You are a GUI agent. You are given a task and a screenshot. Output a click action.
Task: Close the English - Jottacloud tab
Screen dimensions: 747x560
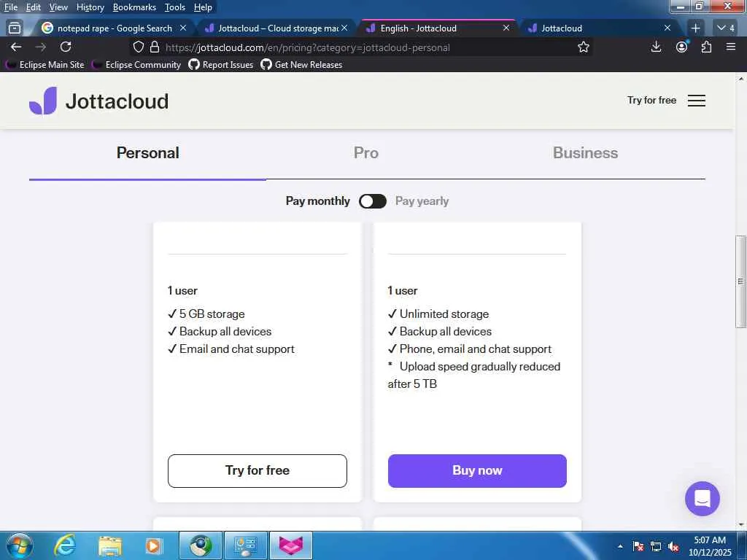tap(506, 28)
